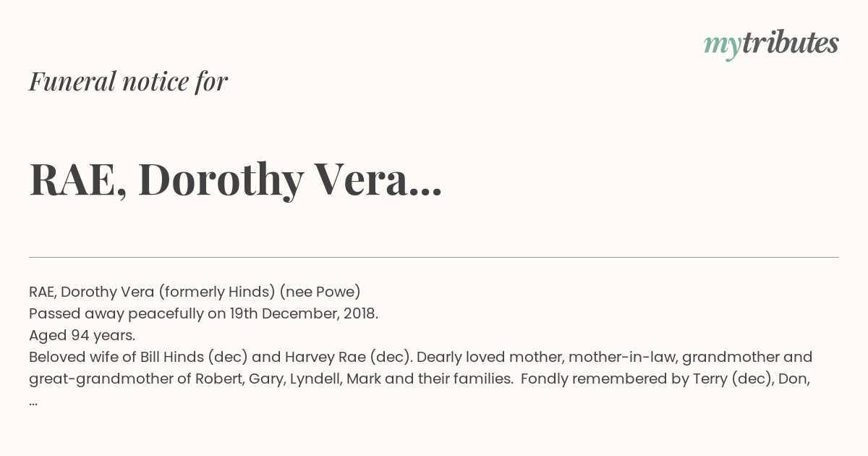Click the 'Passed away peacefully on 19th December' line
The height and width of the screenshot is (456, 868).
point(203,313)
